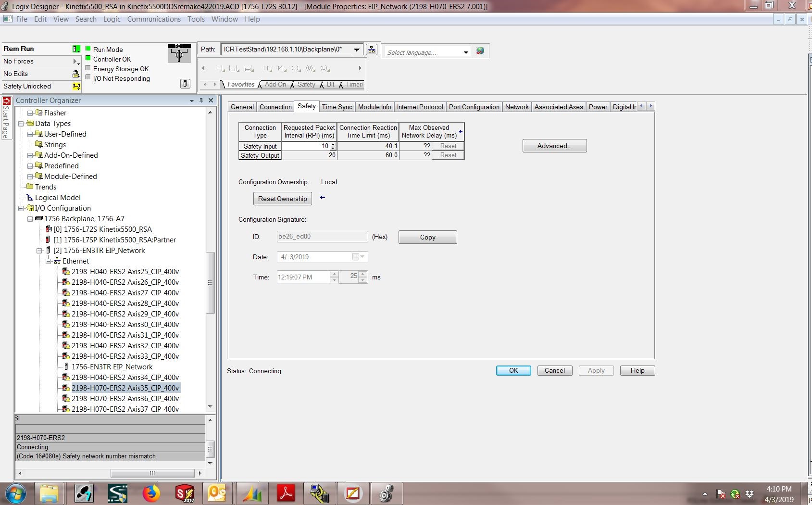Image resolution: width=812 pixels, height=505 pixels.
Task: Open the Who Active network browse icon
Action: (371, 49)
